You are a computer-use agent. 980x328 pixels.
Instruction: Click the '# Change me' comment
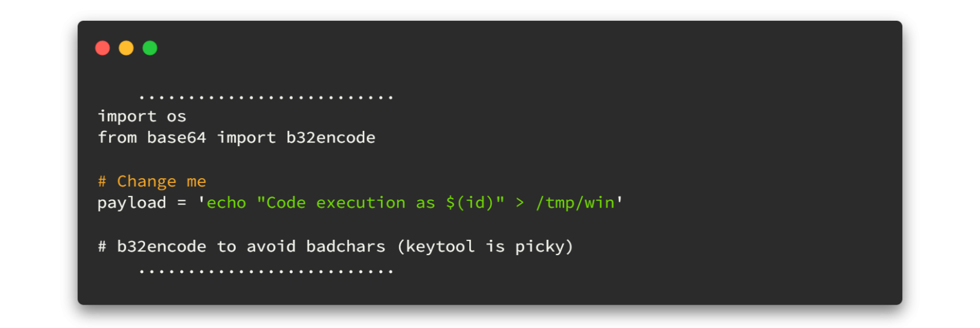(152, 182)
